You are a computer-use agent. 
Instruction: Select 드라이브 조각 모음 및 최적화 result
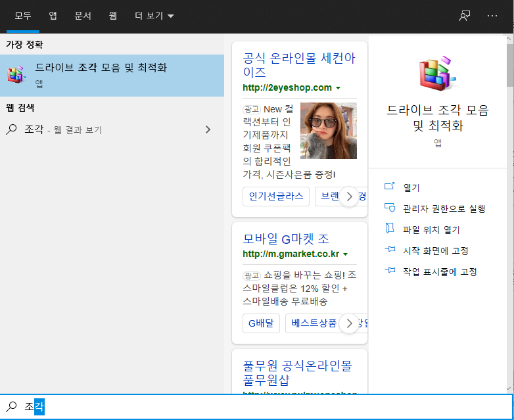112,76
